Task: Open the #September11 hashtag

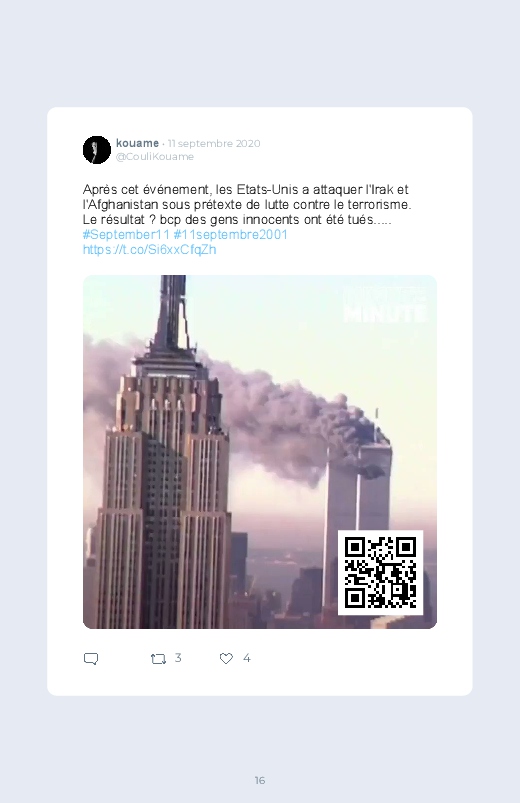Action: [x=126, y=235]
